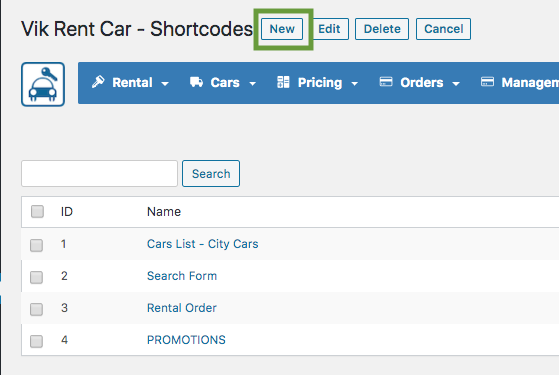
Task: Click the Search button
Action: tap(211, 174)
